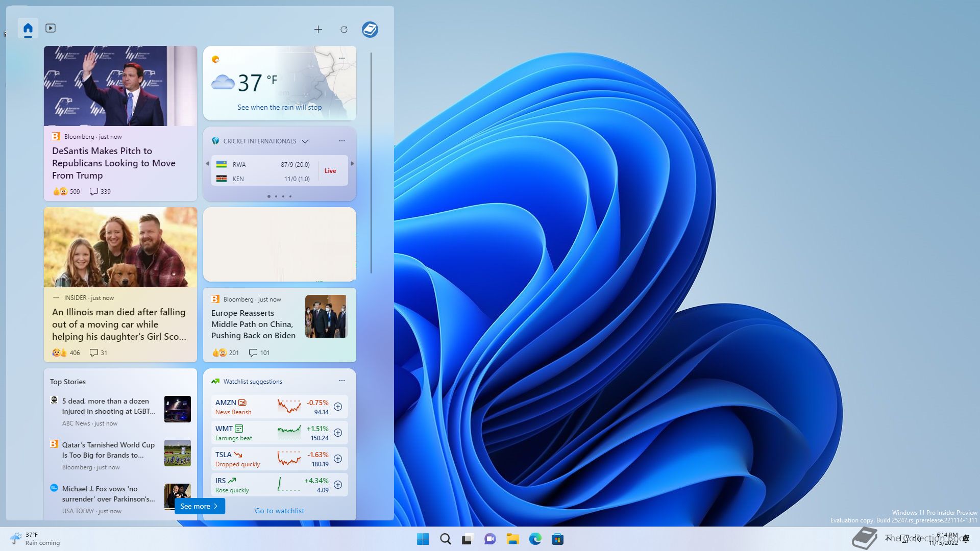Open Microsoft Store from taskbar
Viewport: 980px width, 551px height.
point(557,539)
